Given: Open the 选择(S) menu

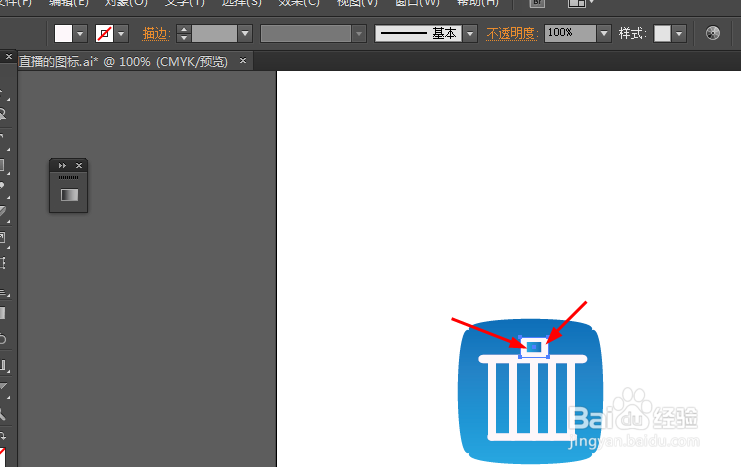Looking at the screenshot, I should point(241,3).
